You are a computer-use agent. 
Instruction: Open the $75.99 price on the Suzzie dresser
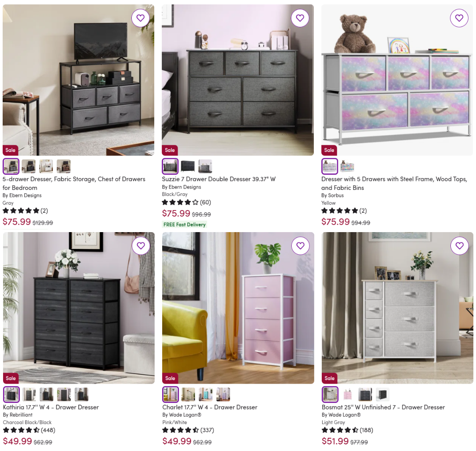click(x=176, y=214)
